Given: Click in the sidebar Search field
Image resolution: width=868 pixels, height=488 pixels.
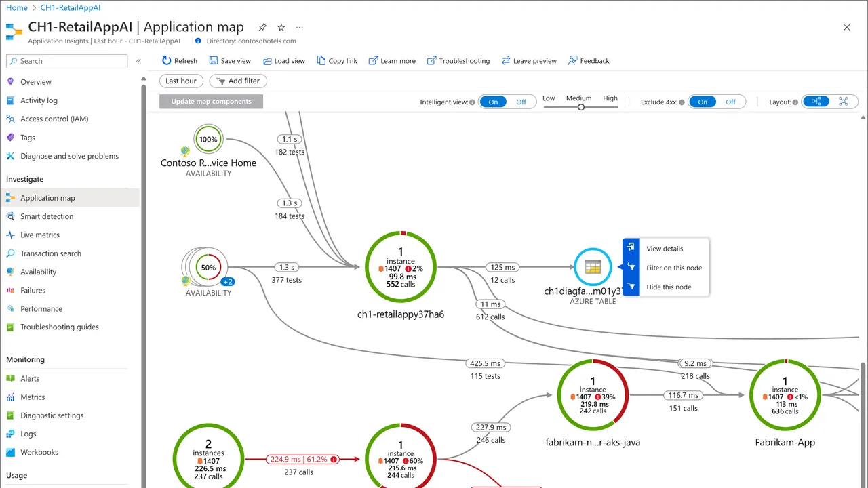Looking at the screenshot, I should pyautogui.click(x=66, y=61).
